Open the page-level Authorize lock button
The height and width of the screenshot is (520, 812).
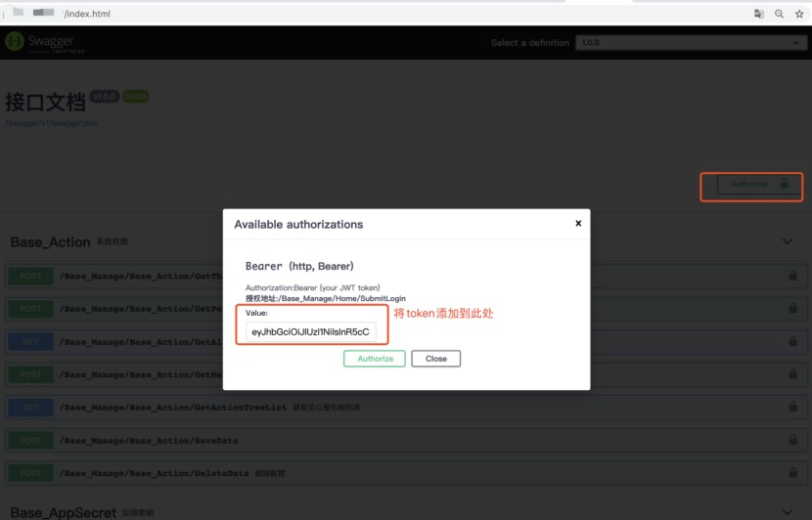[x=759, y=184]
